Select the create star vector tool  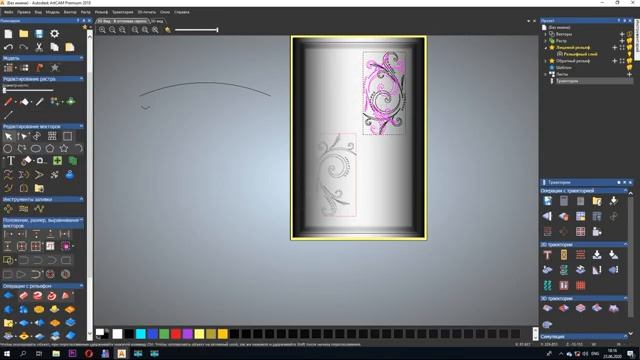(x=64, y=149)
